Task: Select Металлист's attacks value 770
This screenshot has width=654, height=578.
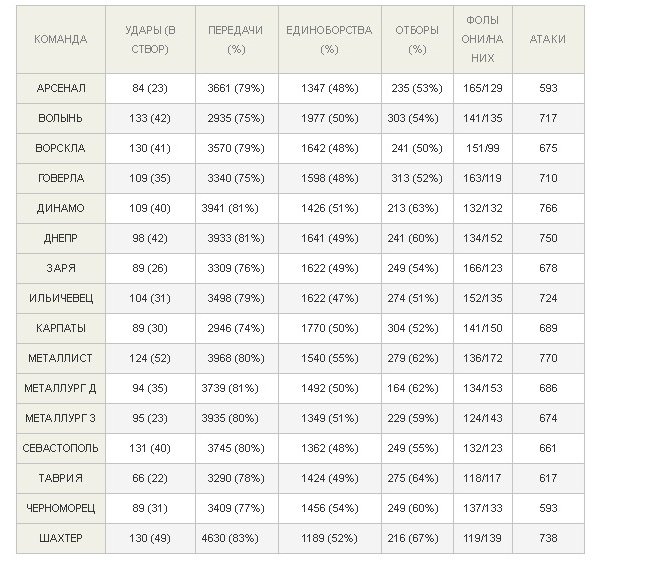Action: pos(547,358)
